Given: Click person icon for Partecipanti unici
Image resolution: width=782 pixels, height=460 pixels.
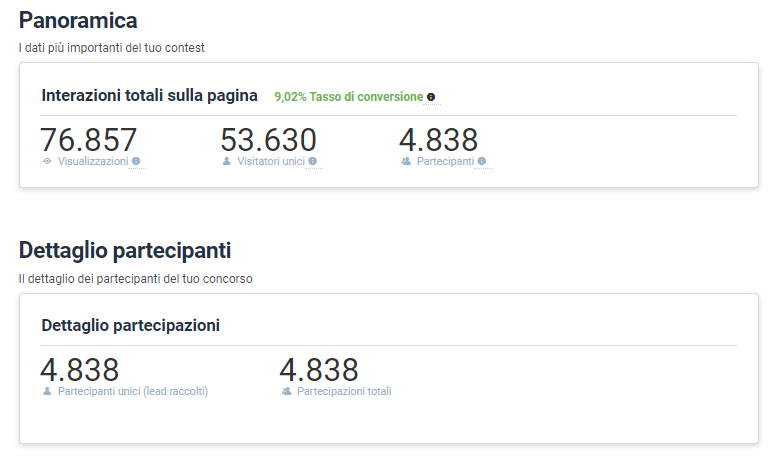Looking at the screenshot, I should coord(47,391).
